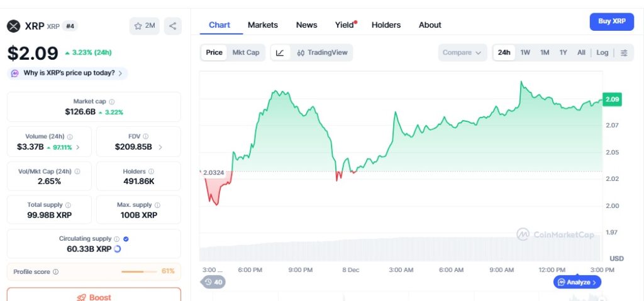The width and height of the screenshot is (644, 301).
Task: Open Volume (24h) info icon
Action: (70, 136)
